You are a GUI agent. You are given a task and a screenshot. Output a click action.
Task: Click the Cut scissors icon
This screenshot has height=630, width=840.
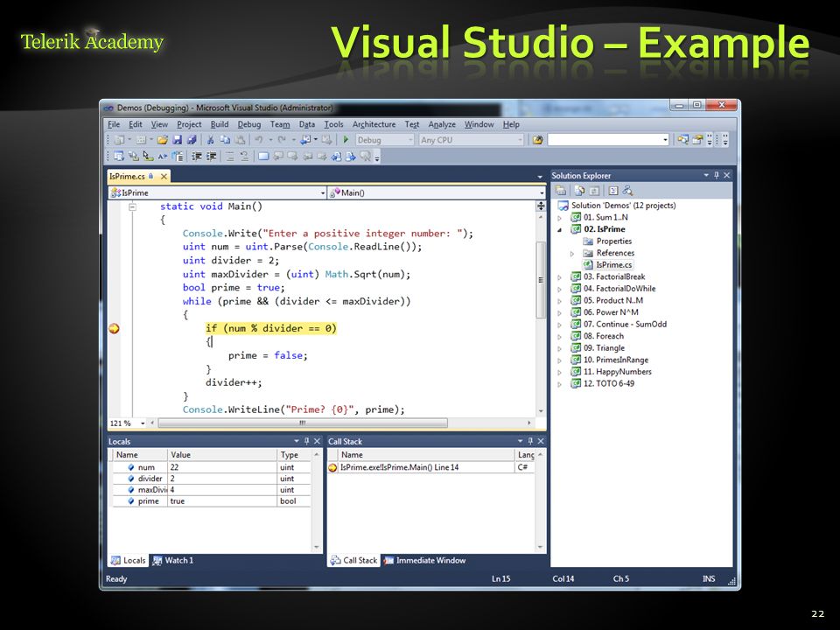tap(211, 140)
